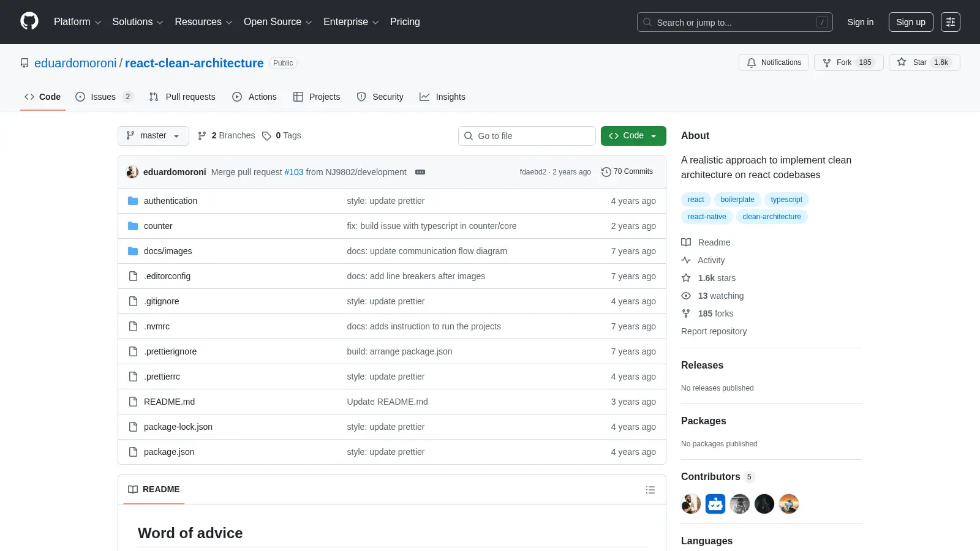Click the counter folder icon
This screenshot has height=551, width=980.
tap(133, 226)
